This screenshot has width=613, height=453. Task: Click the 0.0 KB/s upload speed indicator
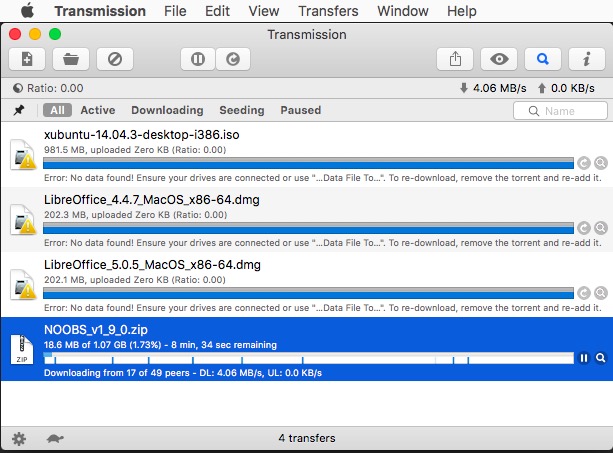[x=566, y=88]
